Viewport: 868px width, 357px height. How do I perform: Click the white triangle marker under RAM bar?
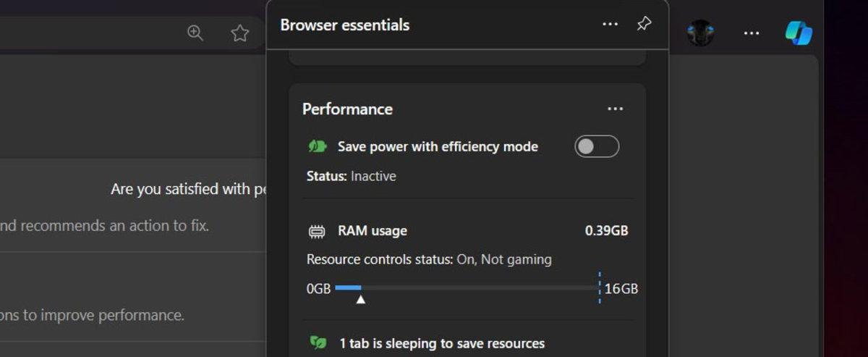click(x=360, y=299)
